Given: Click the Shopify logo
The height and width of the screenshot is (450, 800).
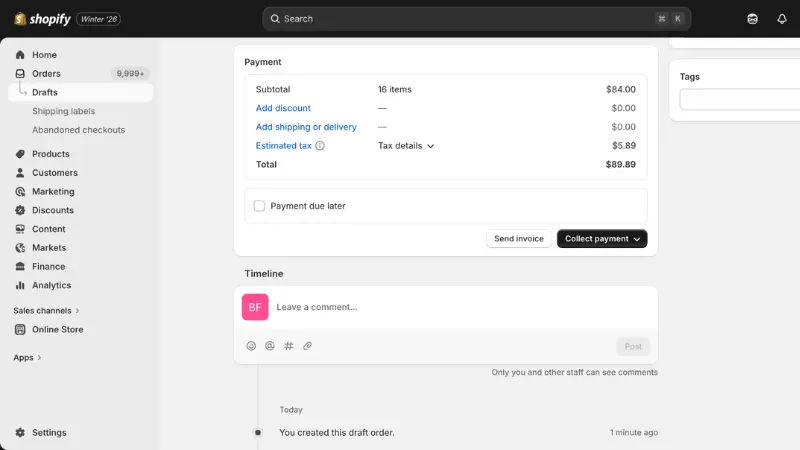Looking at the screenshot, I should click(x=42, y=19).
